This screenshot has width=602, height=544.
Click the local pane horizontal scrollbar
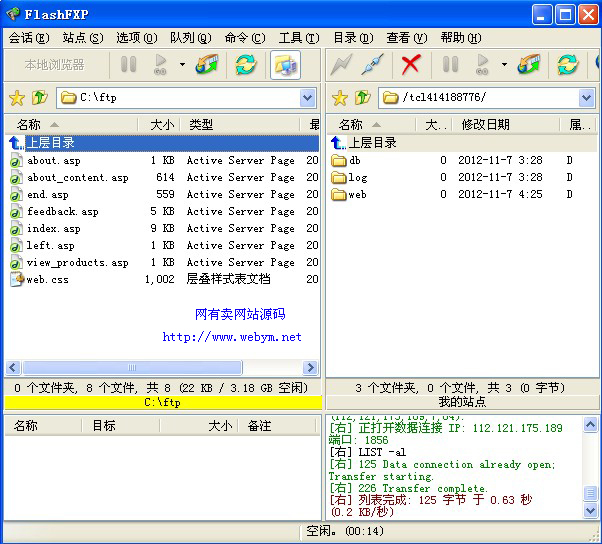pyautogui.click(x=160, y=368)
